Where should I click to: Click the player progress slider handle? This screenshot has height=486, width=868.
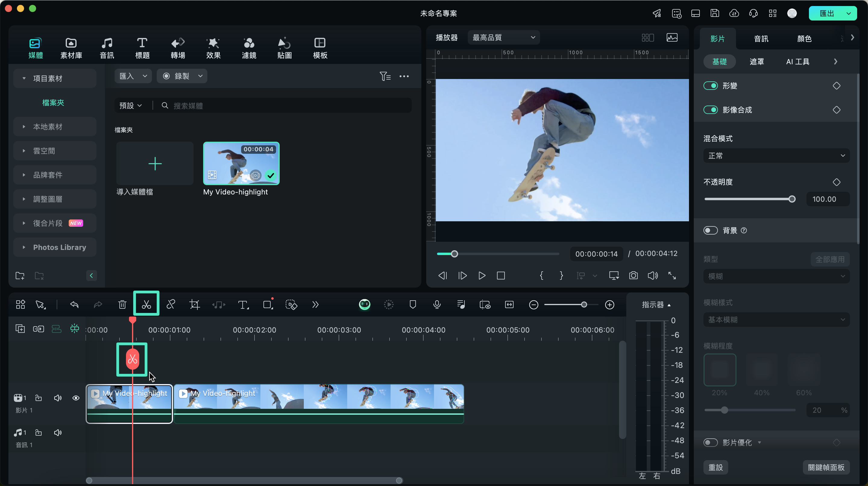tap(454, 254)
